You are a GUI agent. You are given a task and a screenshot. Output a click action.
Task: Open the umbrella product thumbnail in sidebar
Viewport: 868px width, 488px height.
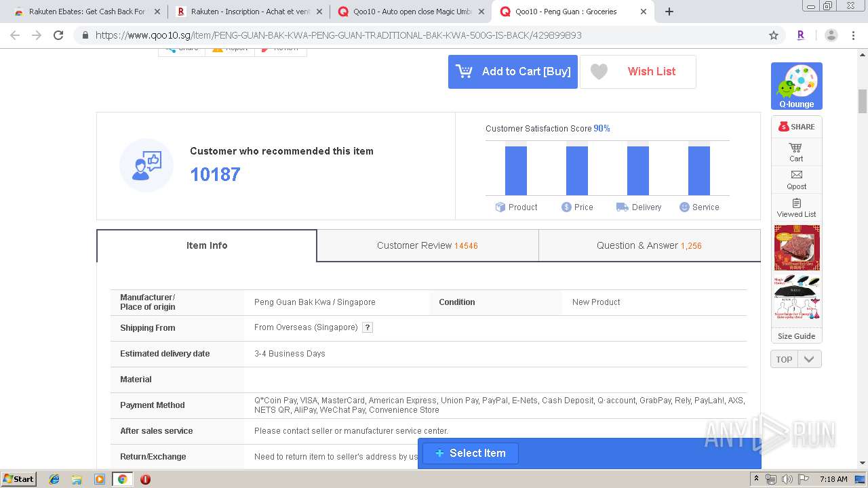[x=797, y=298]
